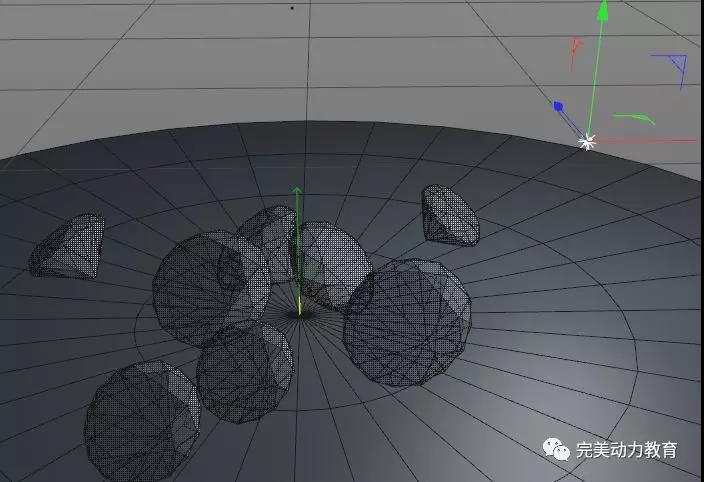Select the green Y-axis arrow tip of the light
This screenshot has height=482, width=704.
point(602,11)
